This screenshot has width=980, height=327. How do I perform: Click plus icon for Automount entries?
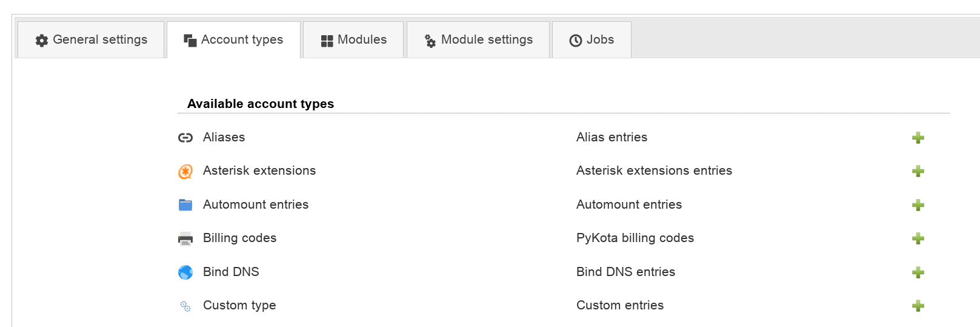pyautogui.click(x=918, y=205)
